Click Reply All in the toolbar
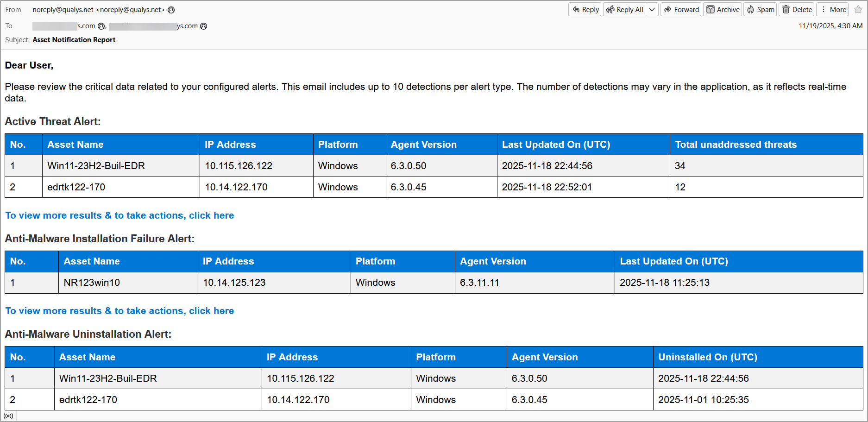868x422 pixels. (x=624, y=10)
